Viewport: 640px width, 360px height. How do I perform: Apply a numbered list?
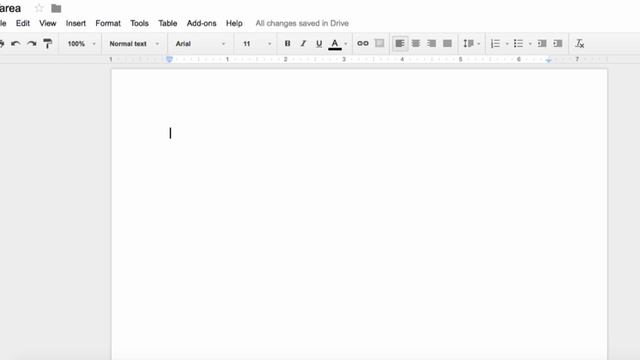point(495,43)
